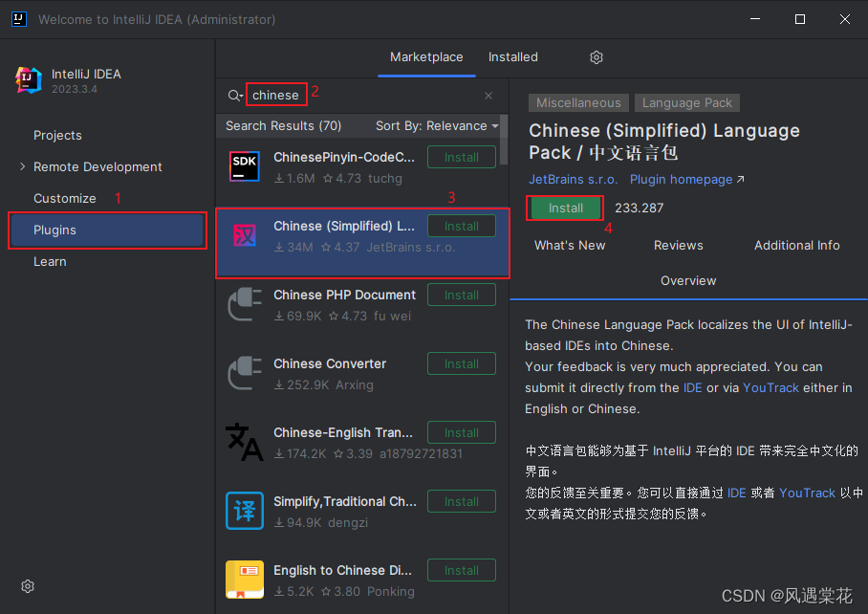Select the Simplify,Traditional Chinese plugin icon
868x614 pixels.
pyautogui.click(x=245, y=511)
